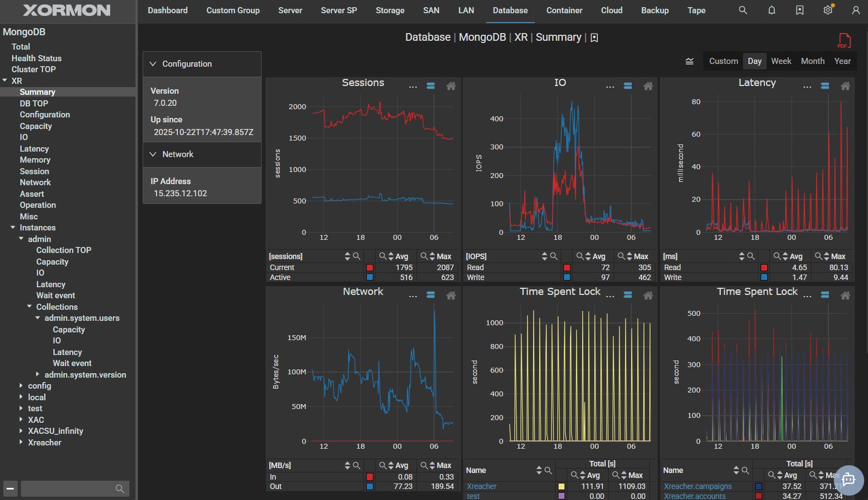Open the Xreacher.campaigns link
Image resolution: width=868 pixels, height=500 pixels.
[x=697, y=486]
